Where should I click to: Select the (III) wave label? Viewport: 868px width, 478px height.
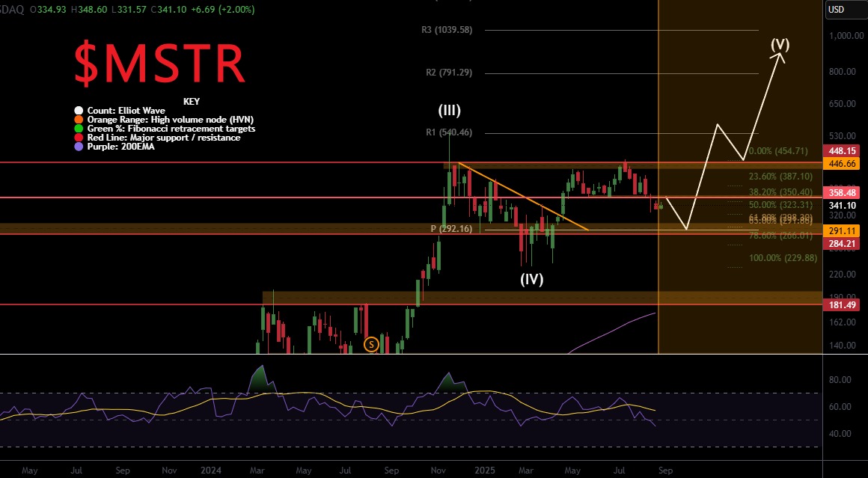pyautogui.click(x=449, y=111)
